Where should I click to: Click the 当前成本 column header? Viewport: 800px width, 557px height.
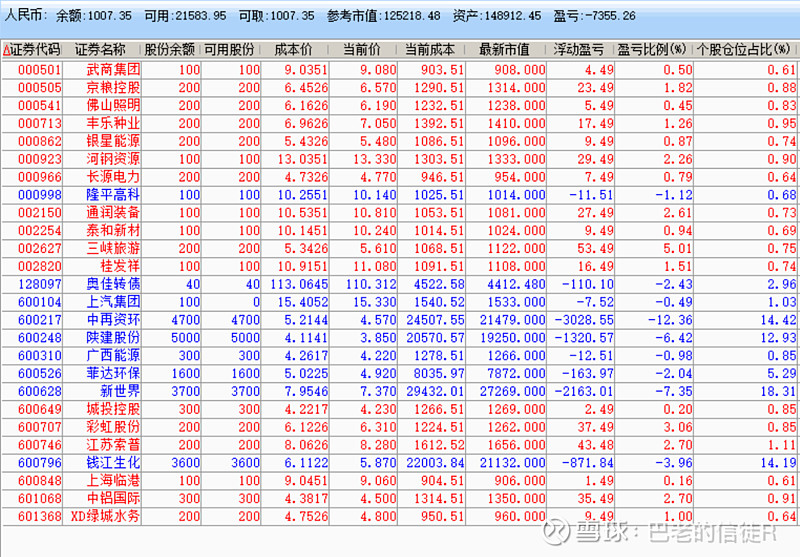(x=430, y=49)
